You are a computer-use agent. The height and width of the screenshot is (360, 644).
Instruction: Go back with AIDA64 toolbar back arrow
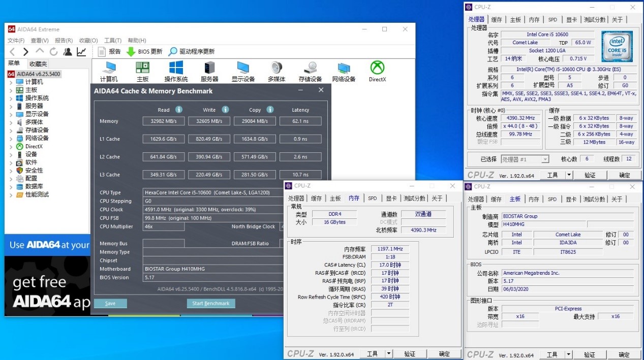13,52
